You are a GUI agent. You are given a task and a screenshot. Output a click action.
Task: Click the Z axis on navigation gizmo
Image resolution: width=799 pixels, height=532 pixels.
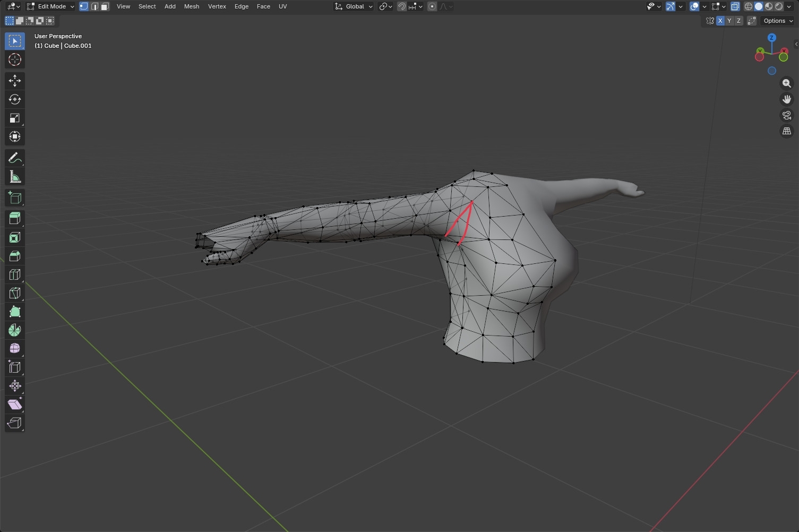[771, 38]
